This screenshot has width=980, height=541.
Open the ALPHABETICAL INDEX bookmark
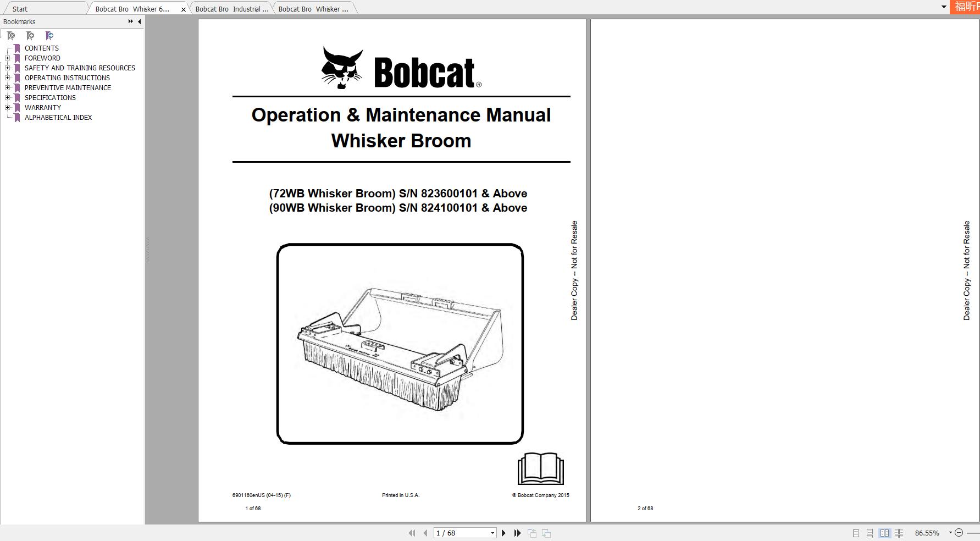point(58,117)
